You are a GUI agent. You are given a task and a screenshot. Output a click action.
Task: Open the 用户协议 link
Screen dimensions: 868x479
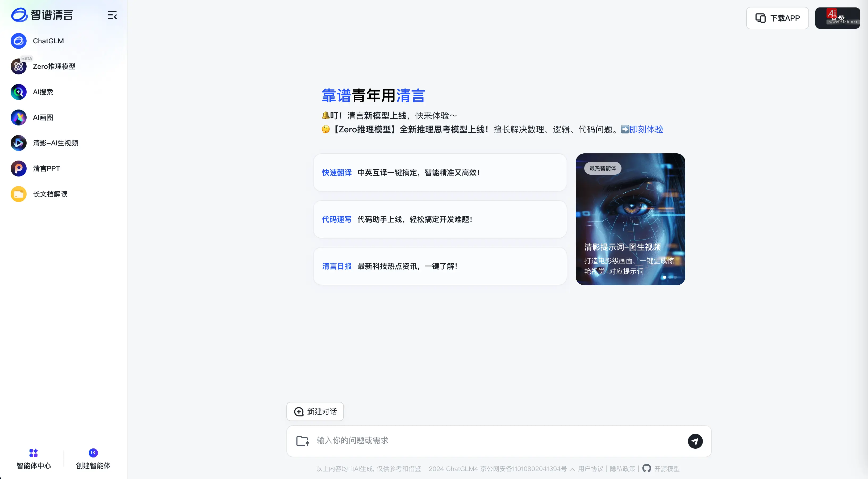590,469
